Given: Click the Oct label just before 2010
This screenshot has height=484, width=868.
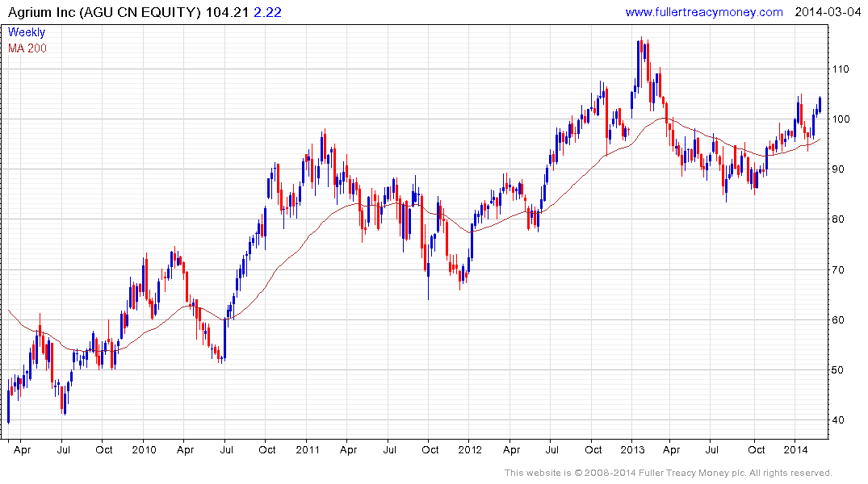Looking at the screenshot, I should [x=104, y=449].
